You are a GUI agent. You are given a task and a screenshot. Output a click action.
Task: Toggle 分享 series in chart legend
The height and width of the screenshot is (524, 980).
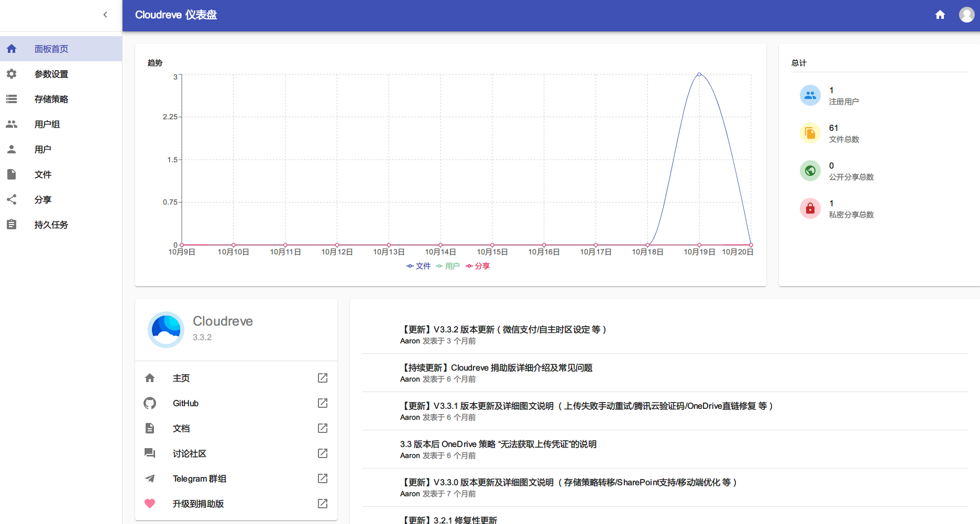478,266
